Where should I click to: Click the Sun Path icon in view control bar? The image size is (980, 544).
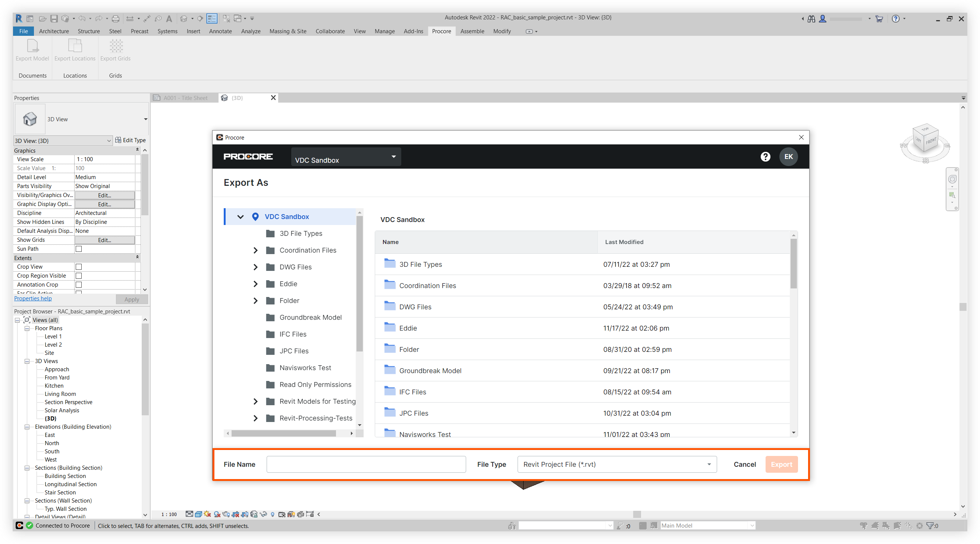coord(207,514)
